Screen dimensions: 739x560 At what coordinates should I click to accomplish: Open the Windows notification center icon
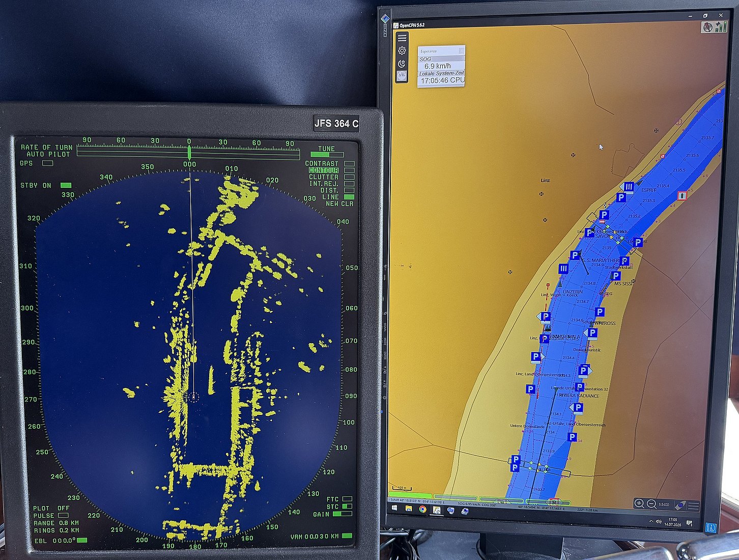click(689, 523)
